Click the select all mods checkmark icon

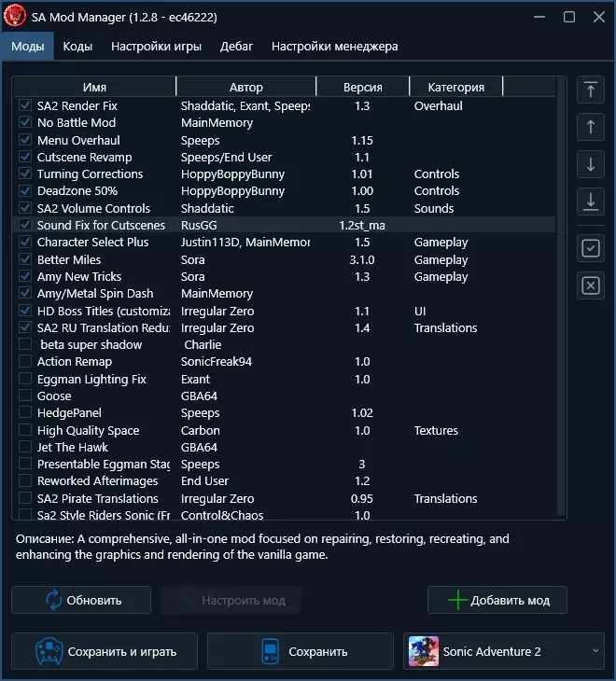click(591, 248)
